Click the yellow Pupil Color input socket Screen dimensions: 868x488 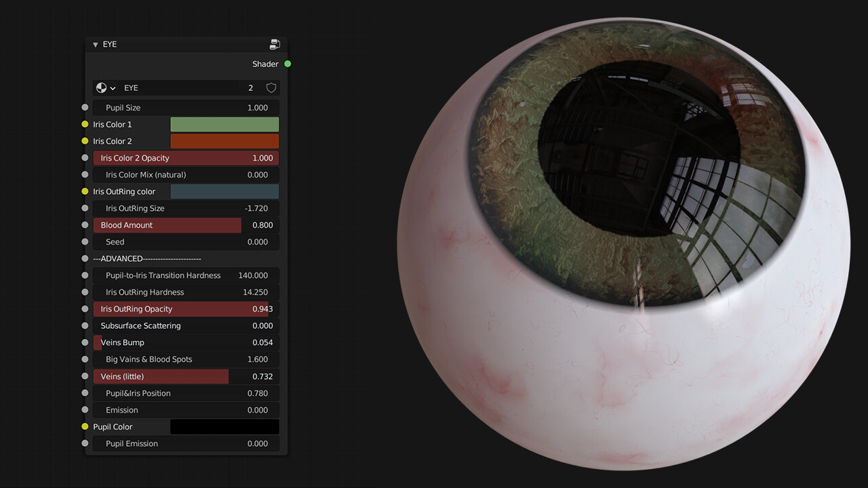coord(85,426)
